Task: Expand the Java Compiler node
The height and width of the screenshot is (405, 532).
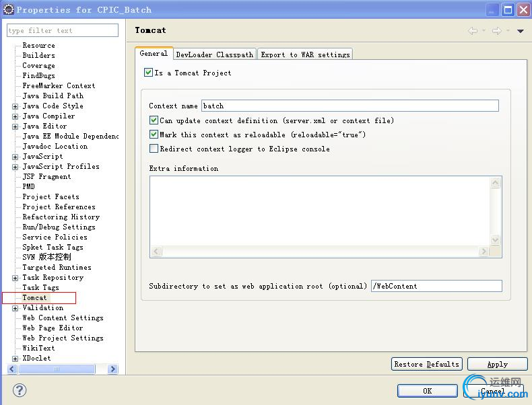Action: coord(15,116)
